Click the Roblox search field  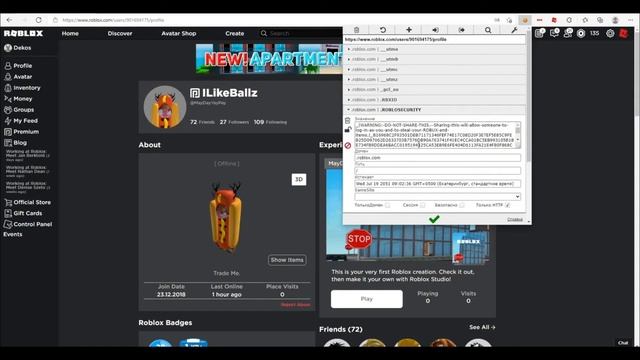tap(302, 33)
